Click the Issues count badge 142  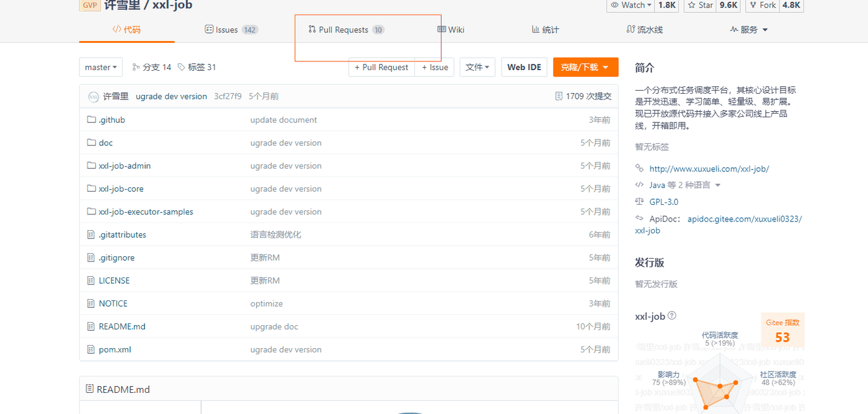250,30
